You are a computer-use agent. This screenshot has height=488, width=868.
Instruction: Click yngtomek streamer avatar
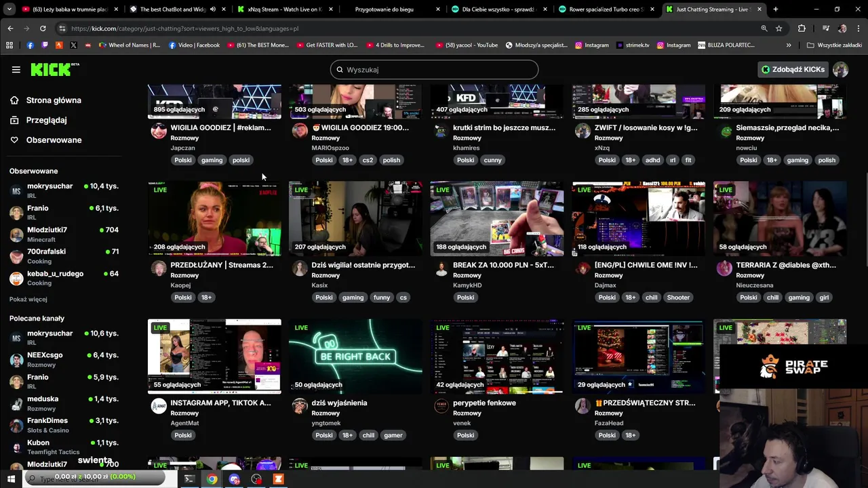pyautogui.click(x=300, y=406)
